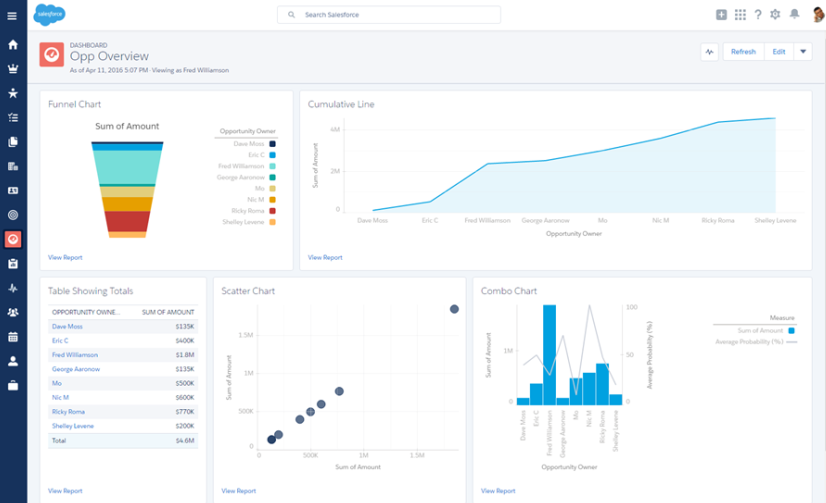Click Ricky Roma link in totals table
The height and width of the screenshot is (503, 826).
[x=68, y=412]
